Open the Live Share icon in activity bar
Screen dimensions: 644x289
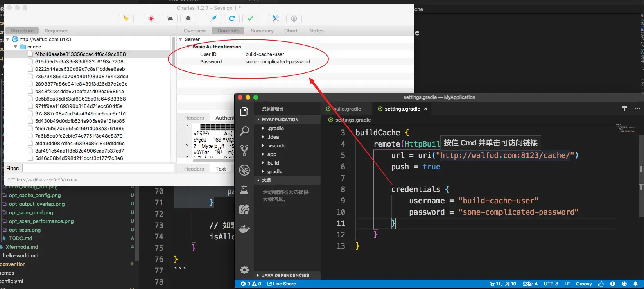point(244,210)
